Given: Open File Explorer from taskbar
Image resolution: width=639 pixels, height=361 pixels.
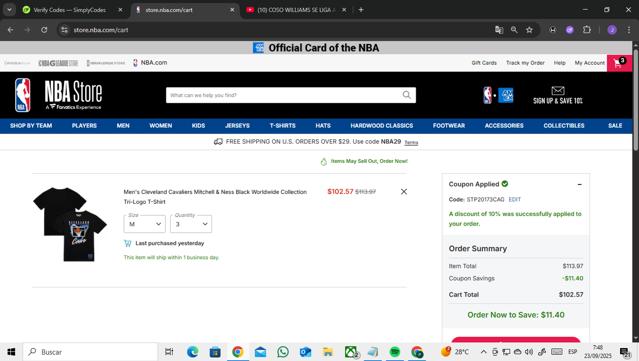Looking at the screenshot, I should 328,352.
